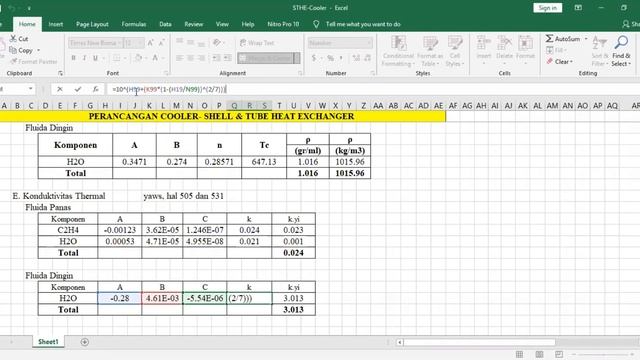Toggle Wrap Text

tap(257, 43)
